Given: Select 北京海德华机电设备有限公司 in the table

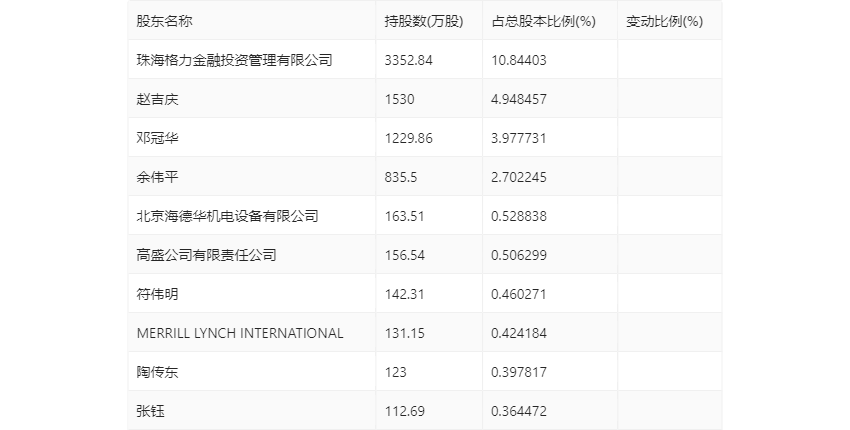Looking at the screenshot, I should click(x=227, y=216).
